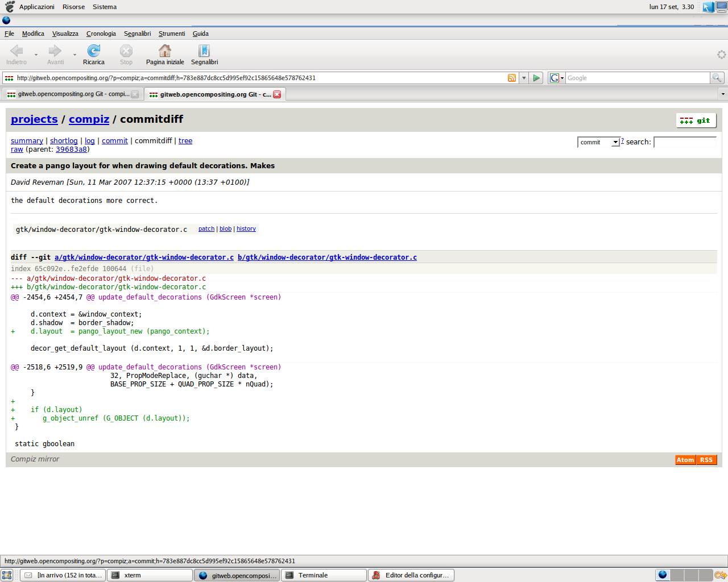Viewport: 728px width, 582px height.
Task: Focus the gitweb search text field
Action: (x=685, y=142)
